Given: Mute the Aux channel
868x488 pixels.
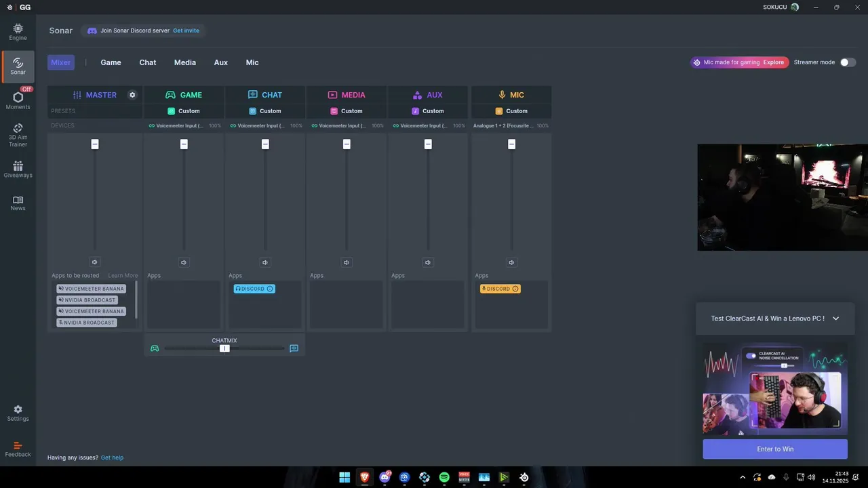Looking at the screenshot, I should (x=428, y=262).
